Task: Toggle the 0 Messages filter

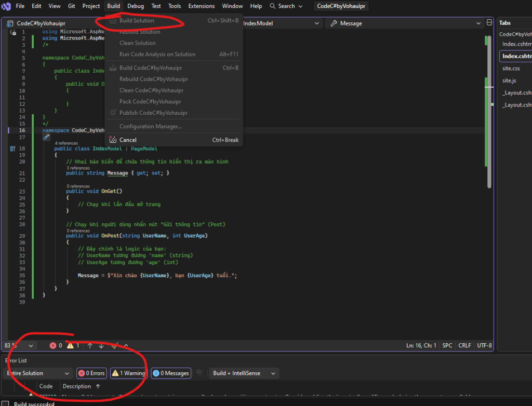Action: pos(170,373)
